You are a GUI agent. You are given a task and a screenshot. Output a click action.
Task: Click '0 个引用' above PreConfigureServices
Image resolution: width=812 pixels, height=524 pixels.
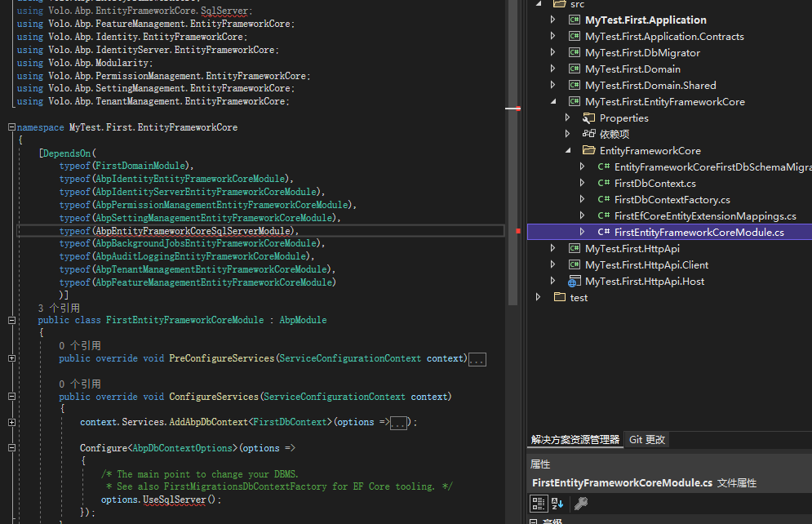tap(80, 346)
